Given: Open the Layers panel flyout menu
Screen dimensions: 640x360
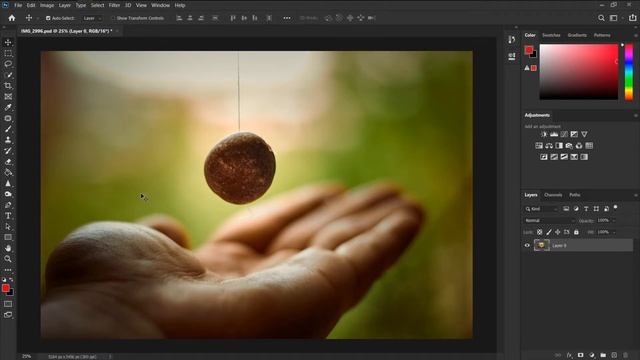Looking at the screenshot, I should coord(636,195).
